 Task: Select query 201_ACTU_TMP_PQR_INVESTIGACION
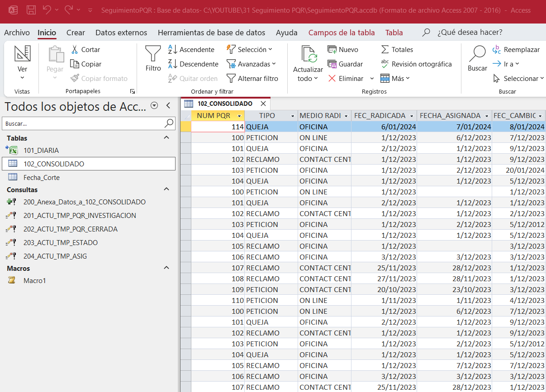pos(88,216)
